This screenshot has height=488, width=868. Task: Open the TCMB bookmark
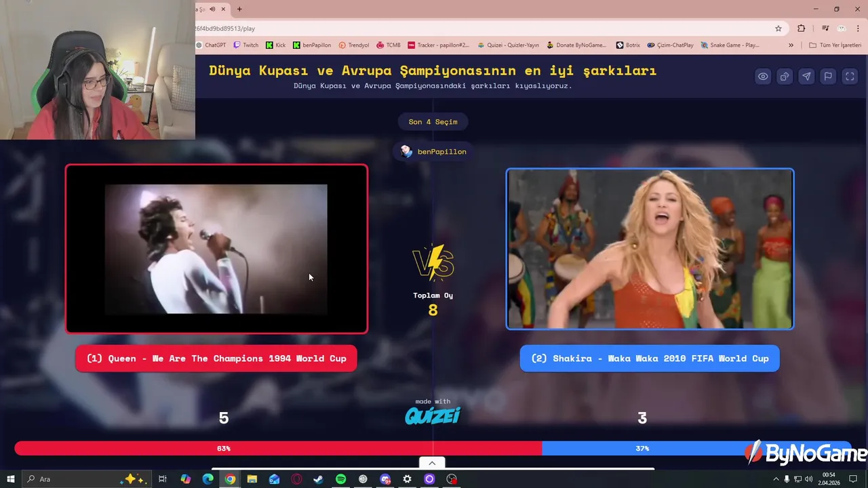click(x=389, y=45)
